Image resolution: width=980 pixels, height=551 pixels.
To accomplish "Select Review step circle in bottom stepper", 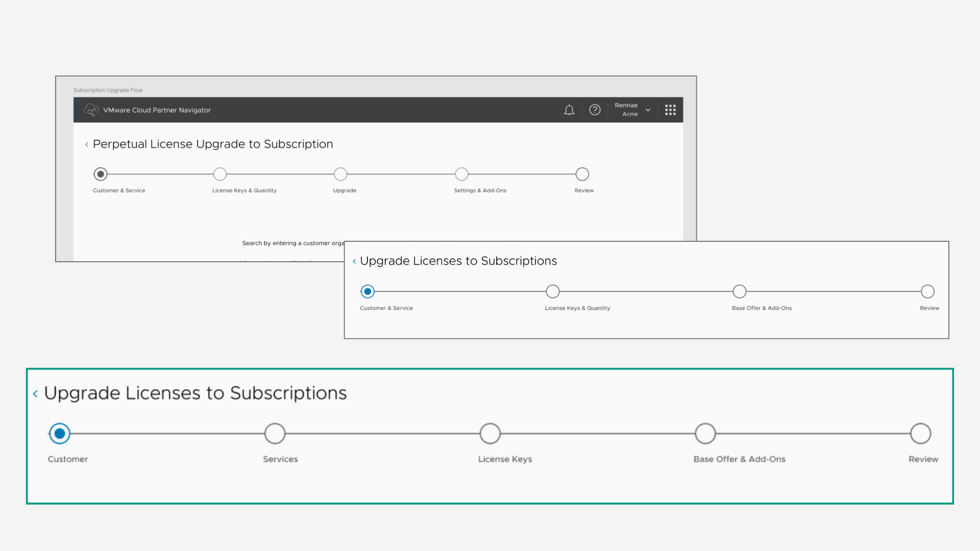I will tap(920, 434).
